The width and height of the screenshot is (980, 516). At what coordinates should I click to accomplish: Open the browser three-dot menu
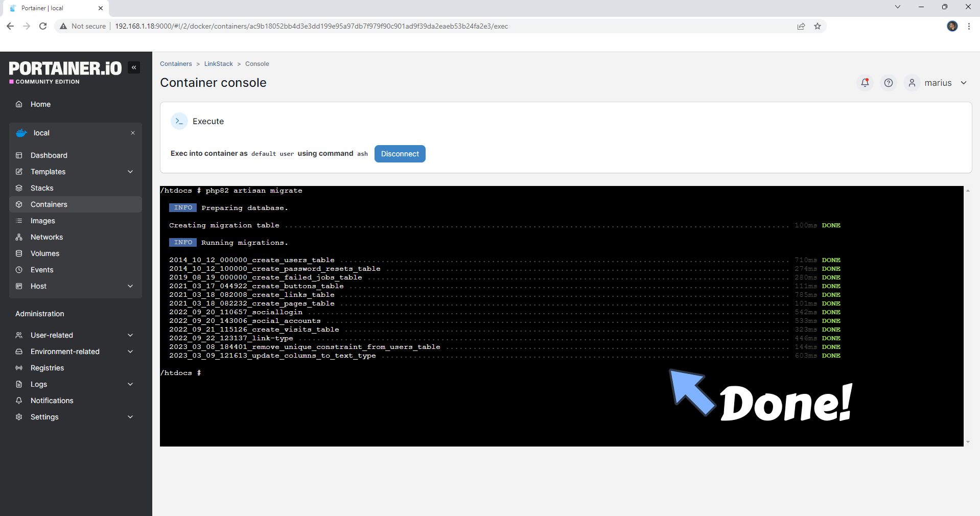(x=969, y=26)
